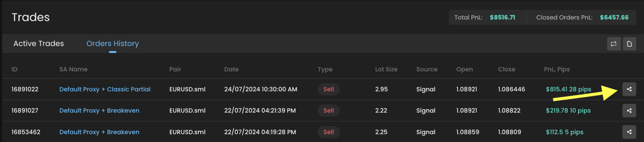Switch to Active Trades tab
Viewport: 644px width, 142px height.
coord(39,44)
